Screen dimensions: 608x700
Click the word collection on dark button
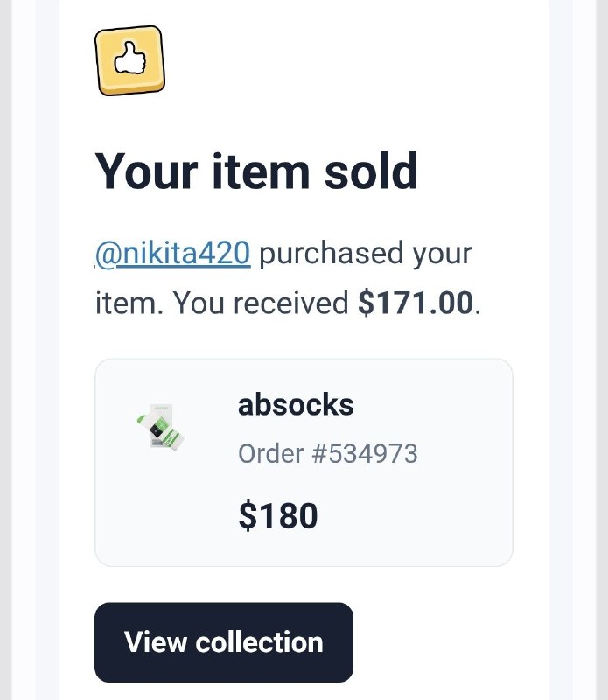(259, 642)
